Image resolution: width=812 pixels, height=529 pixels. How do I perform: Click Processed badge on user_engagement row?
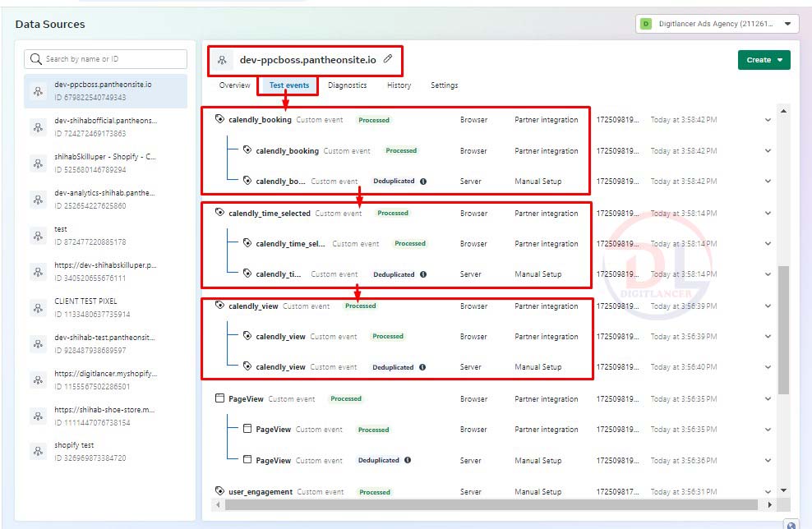point(375,492)
